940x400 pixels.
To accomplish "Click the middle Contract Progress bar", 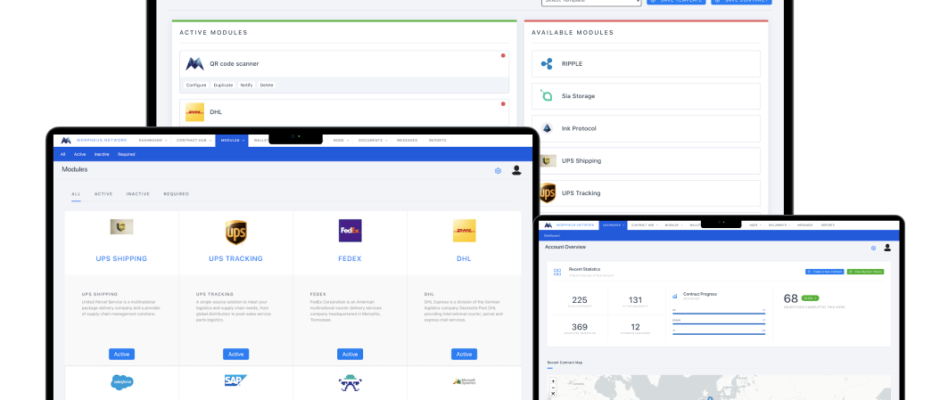I will pyautogui.click(x=719, y=323).
